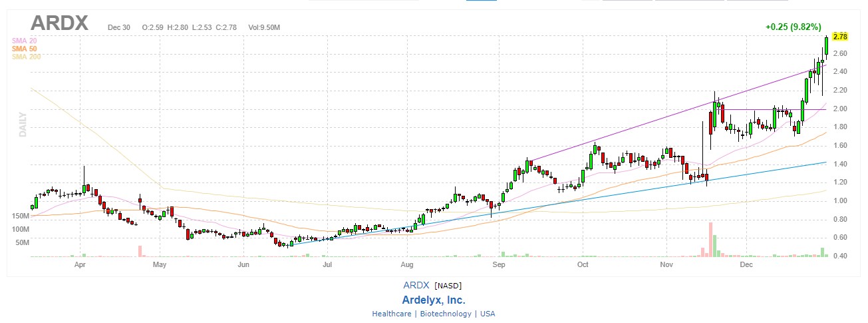Click the Nov month label on the time axis
This screenshot has width=868, height=323.
coord(667,264)
